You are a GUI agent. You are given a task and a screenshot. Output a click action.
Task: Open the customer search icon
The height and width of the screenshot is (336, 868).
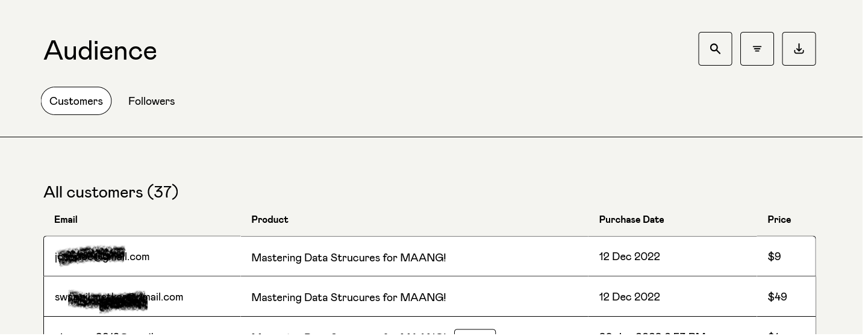coord(715,49)
